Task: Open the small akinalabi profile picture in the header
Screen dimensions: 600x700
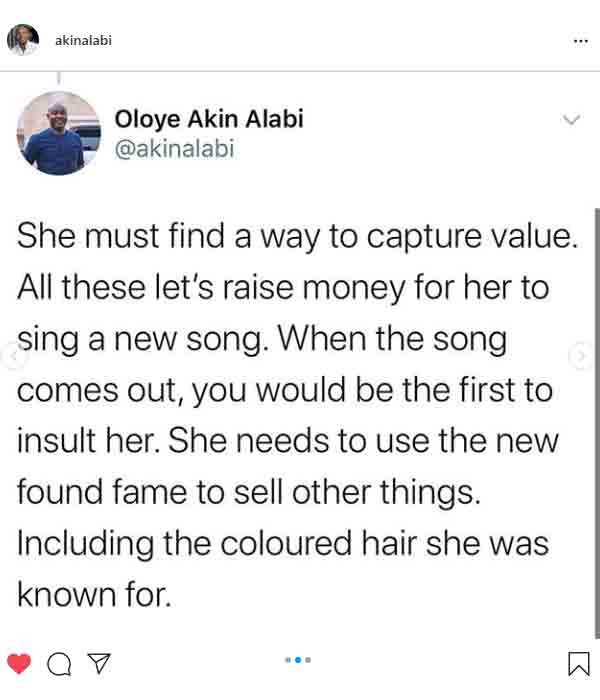Action: click(x=23, y=40)
